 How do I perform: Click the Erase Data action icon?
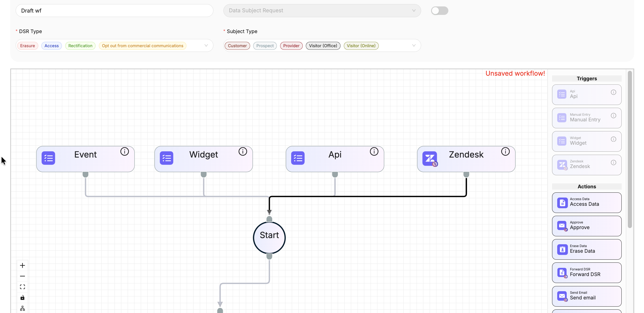[562, 249]
